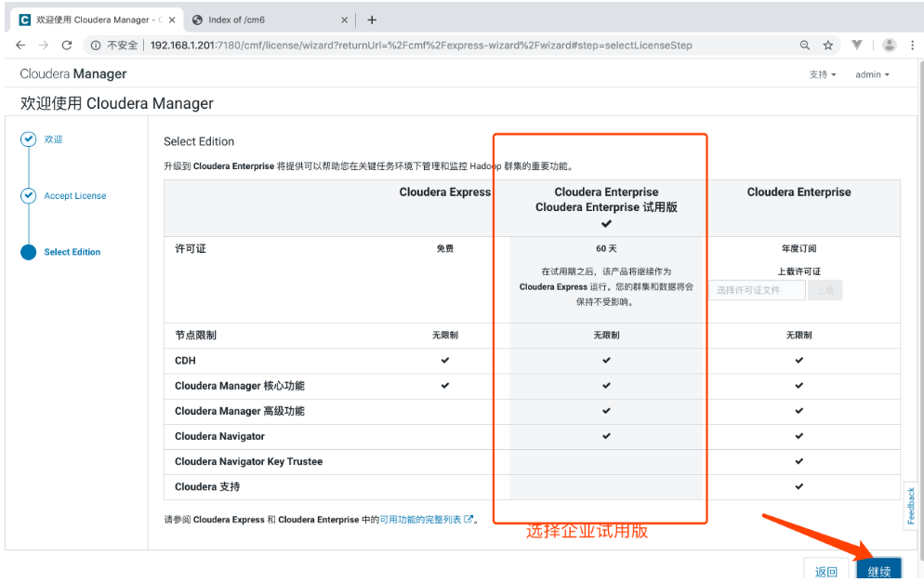This screenshot has width=924, height=582.
Task: Click the Cloudera Navigator row label
Action: tap(219, 436)
